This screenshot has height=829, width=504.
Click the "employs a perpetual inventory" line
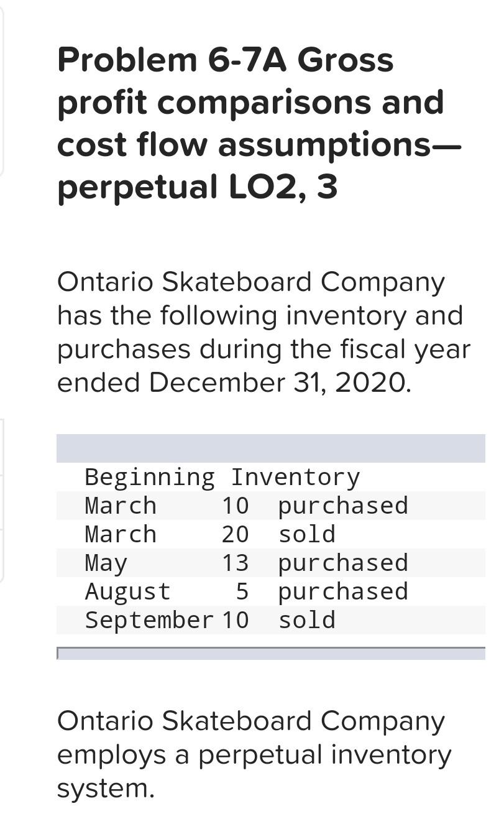pos(254,754)
